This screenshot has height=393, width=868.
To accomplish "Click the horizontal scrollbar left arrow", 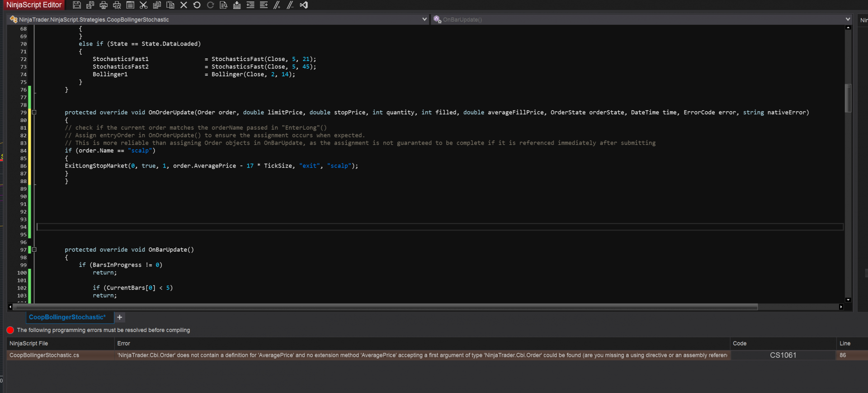I will [x=10, y=307].
